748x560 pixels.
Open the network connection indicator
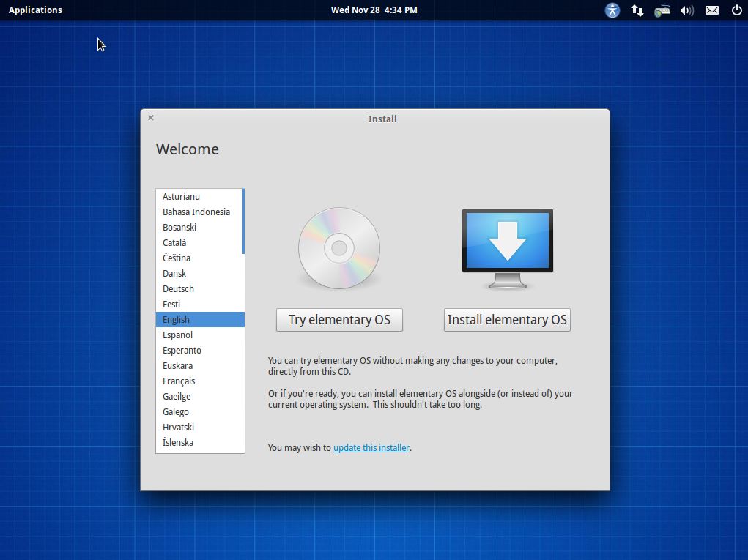point(637,10)
